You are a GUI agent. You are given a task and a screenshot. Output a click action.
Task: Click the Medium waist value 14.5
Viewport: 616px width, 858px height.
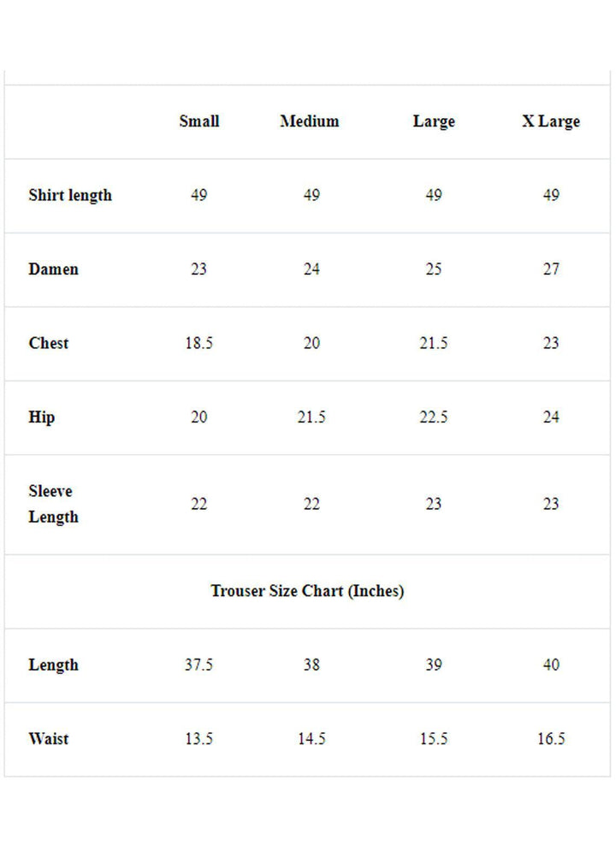[311, 739]
